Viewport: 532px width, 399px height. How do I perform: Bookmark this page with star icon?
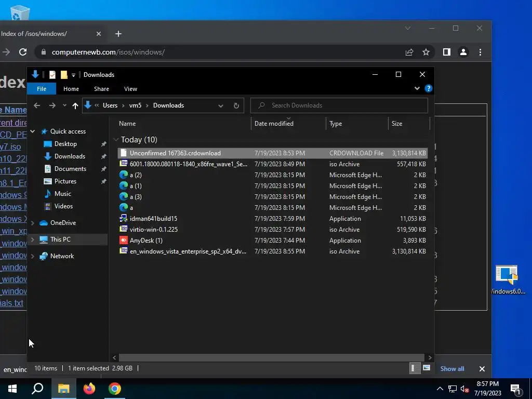(426, 52)
